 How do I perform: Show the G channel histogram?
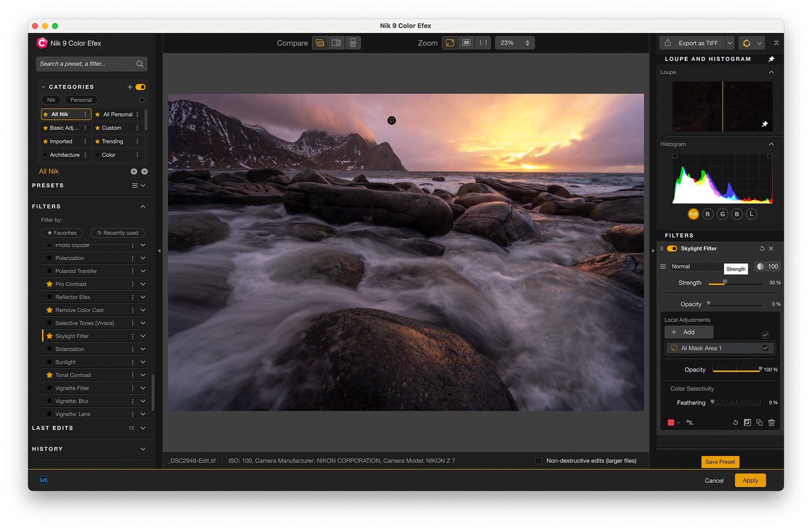[x=723, y=214]
